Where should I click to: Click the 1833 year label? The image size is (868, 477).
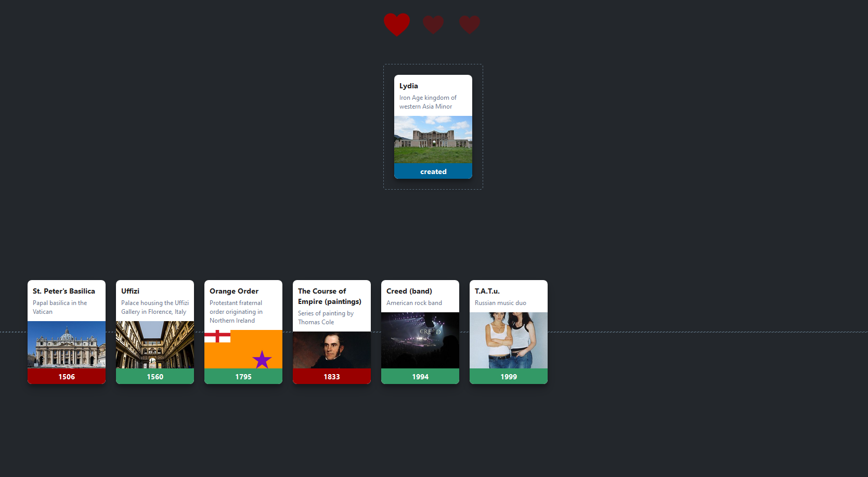(x=332, y=377)
